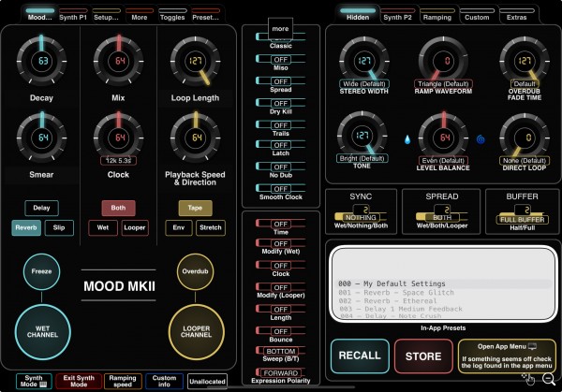Image resolution: width=562 pixels, height=392 pixels.
Task: Toggle the Bounce switch
Action: tap(281, 331)
